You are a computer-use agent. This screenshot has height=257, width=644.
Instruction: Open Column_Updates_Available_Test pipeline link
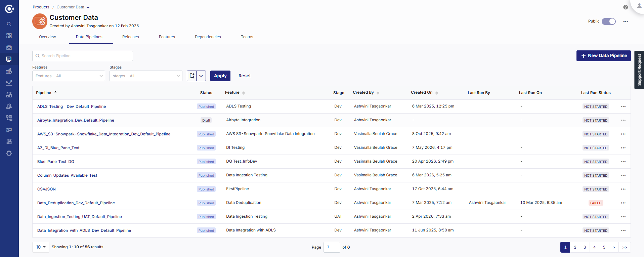tap(67, 175)
